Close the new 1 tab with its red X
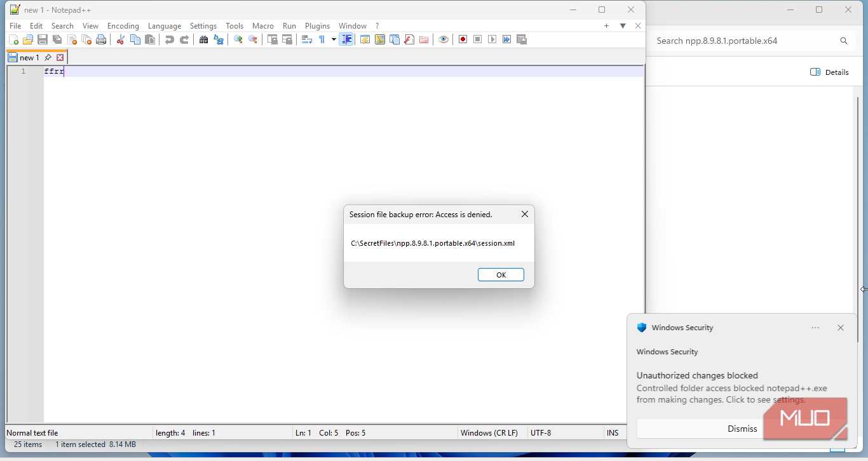 [x=60, y=58]
